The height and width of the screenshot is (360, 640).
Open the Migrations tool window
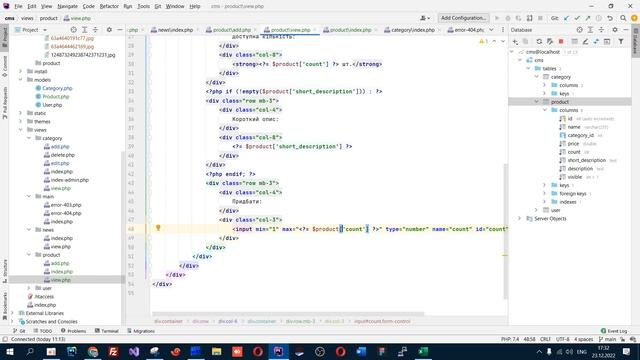pos(141,331)
